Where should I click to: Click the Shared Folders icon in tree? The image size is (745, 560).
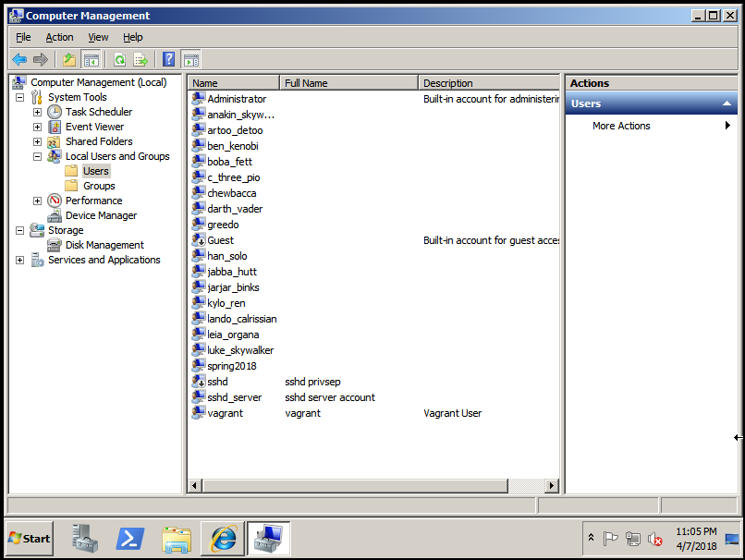coord(54,141)
